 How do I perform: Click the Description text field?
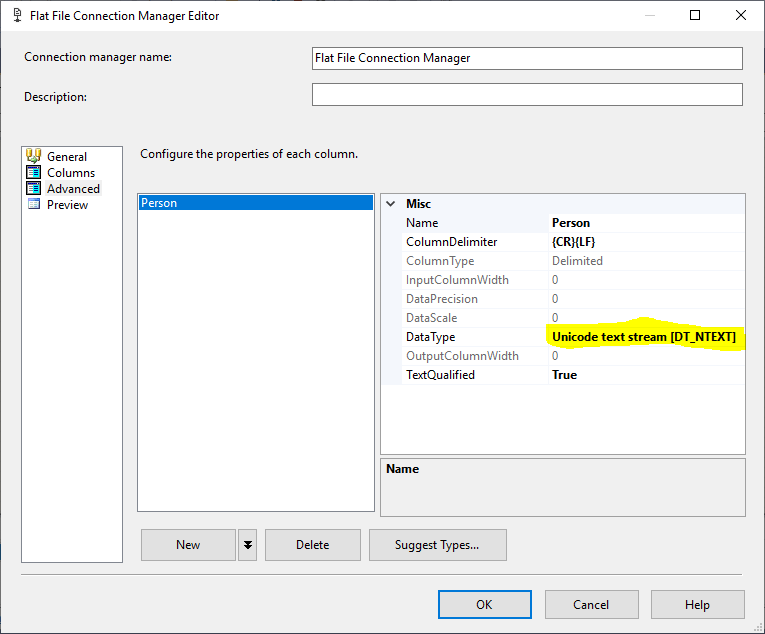(x=527, y=94)
